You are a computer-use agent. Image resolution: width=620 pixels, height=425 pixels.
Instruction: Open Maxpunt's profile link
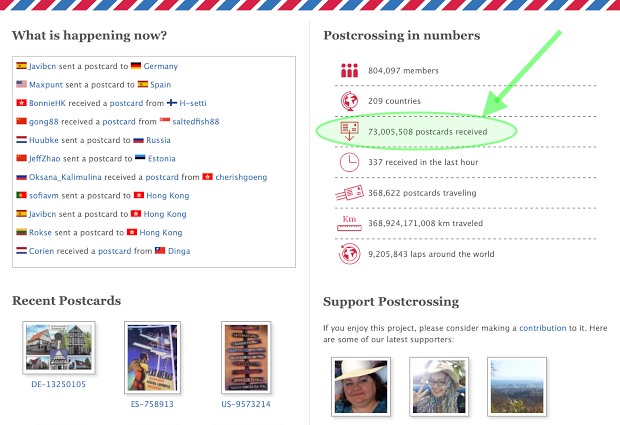(46, 85)
